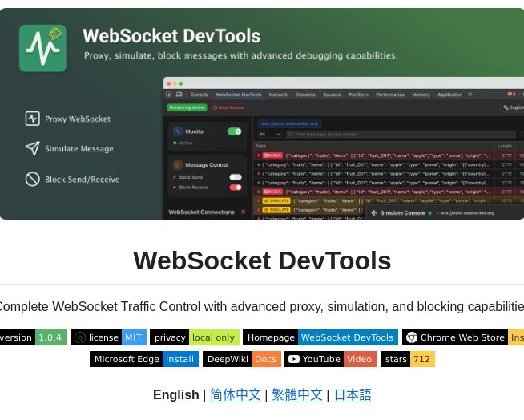The image size is (524, 420).
Task: Switch README to 日本語
Action: click(x=353, y=394)
